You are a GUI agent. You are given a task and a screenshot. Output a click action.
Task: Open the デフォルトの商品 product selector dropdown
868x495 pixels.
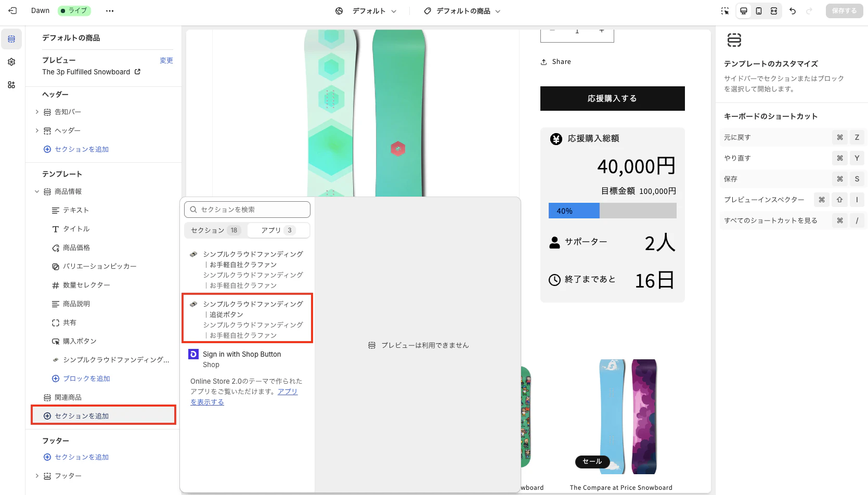tap(462, 10)
